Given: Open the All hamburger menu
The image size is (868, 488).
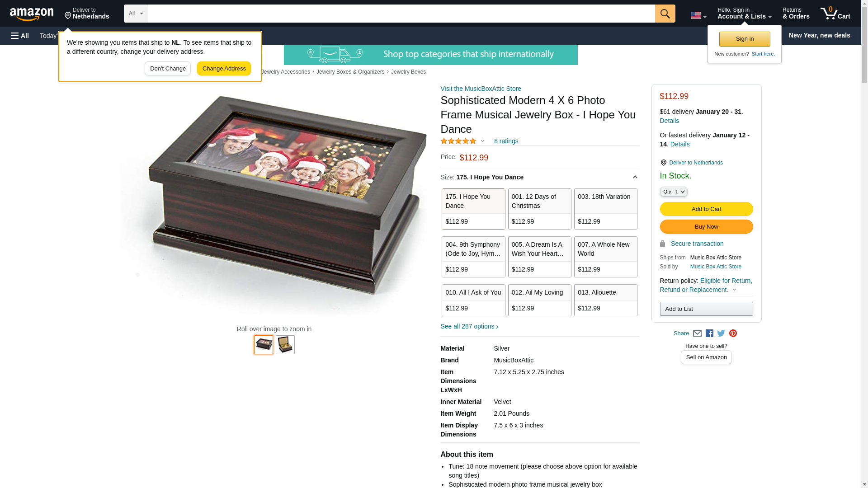Looking at the screenshot, I should [20, 36].
